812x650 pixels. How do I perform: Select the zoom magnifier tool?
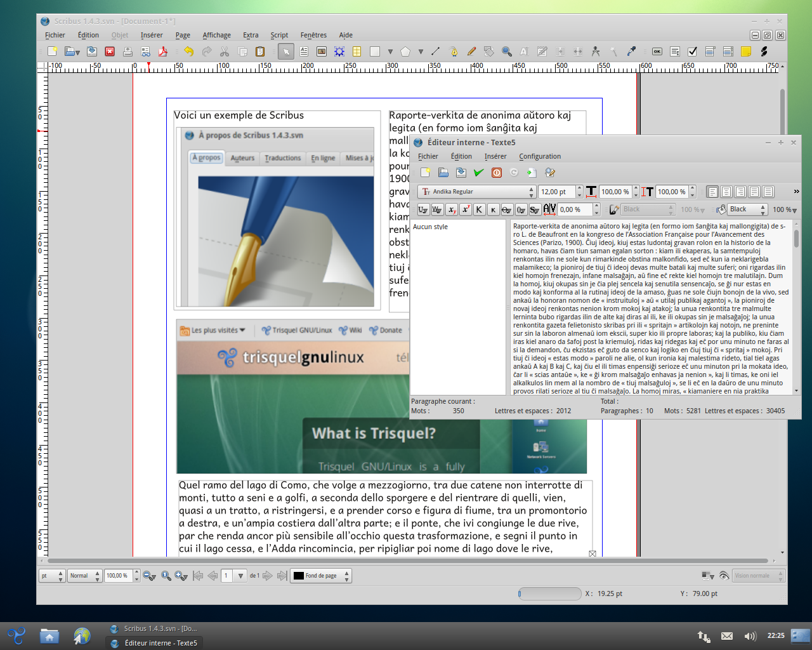pyautogui.click(x=507, y=51)
